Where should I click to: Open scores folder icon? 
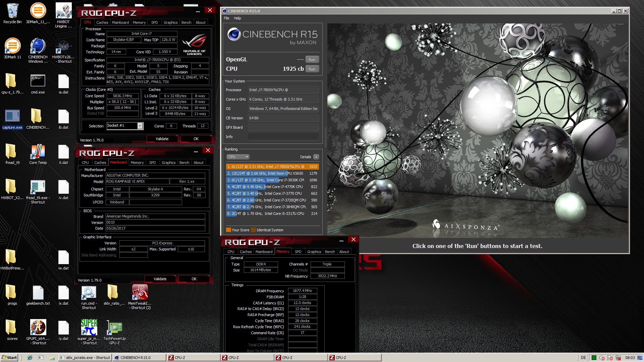12,330
